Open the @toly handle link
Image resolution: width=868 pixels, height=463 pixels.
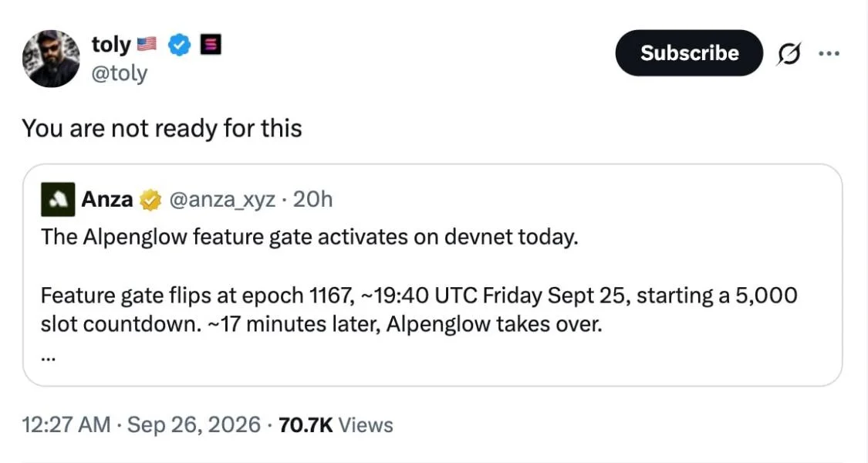click(x=120, y=73)
